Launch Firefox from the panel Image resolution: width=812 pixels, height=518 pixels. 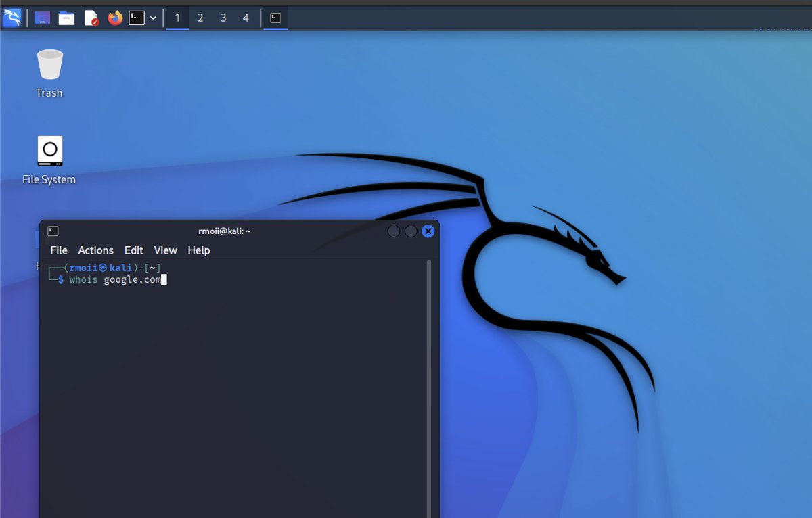point(116,18)
